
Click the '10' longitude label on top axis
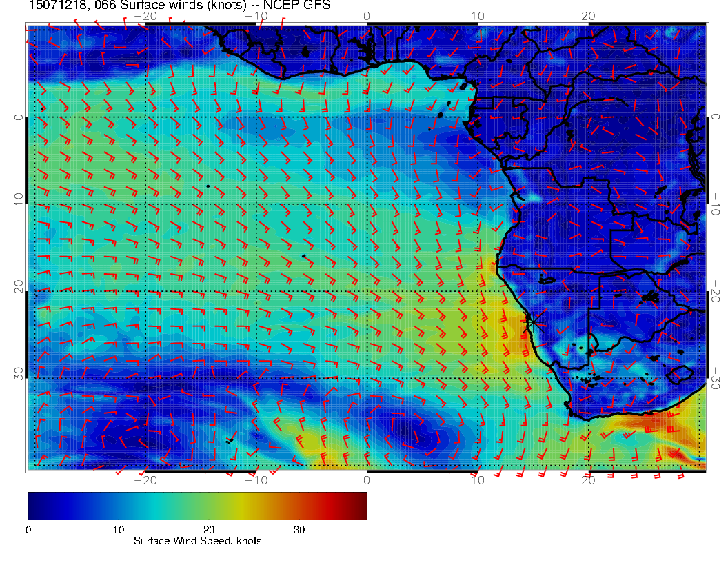[x=478, y=16]
